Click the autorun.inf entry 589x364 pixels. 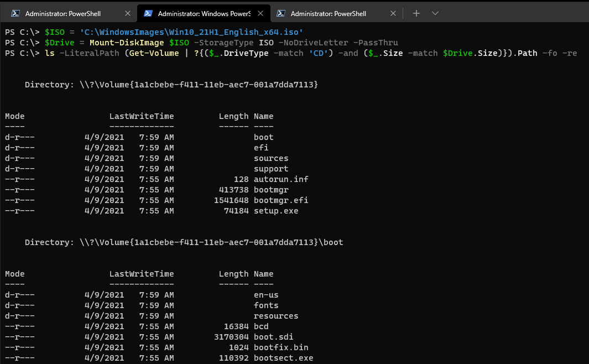pyautogui.click(x=281, y=179)
